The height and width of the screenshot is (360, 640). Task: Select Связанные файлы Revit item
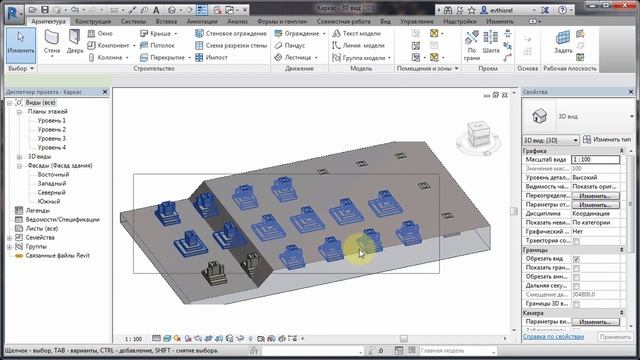tap(57, 256)
